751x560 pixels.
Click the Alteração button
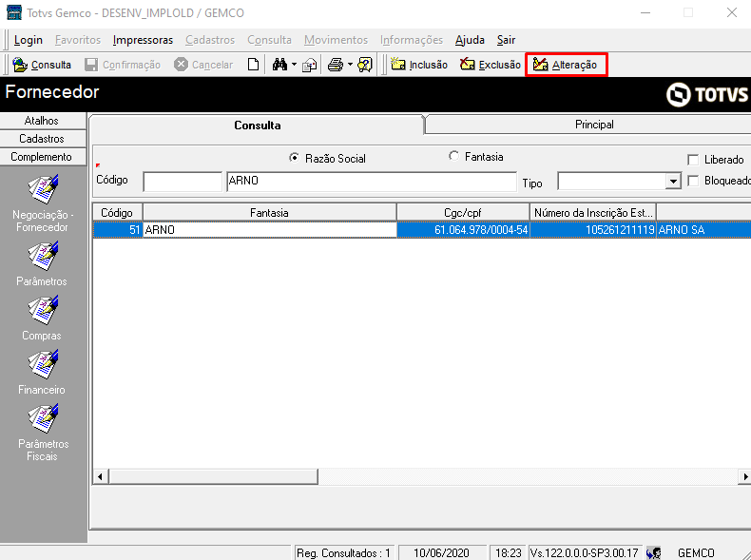click(x=566, y=65)
